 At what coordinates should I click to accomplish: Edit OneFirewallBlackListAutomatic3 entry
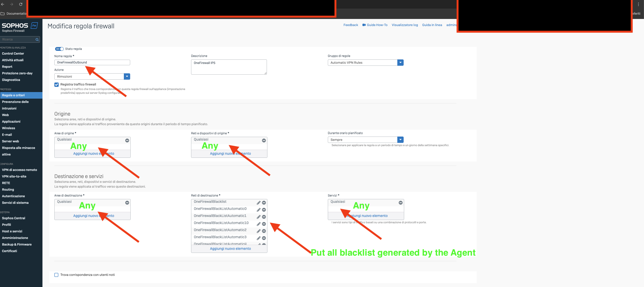click(x=259, y=238)
